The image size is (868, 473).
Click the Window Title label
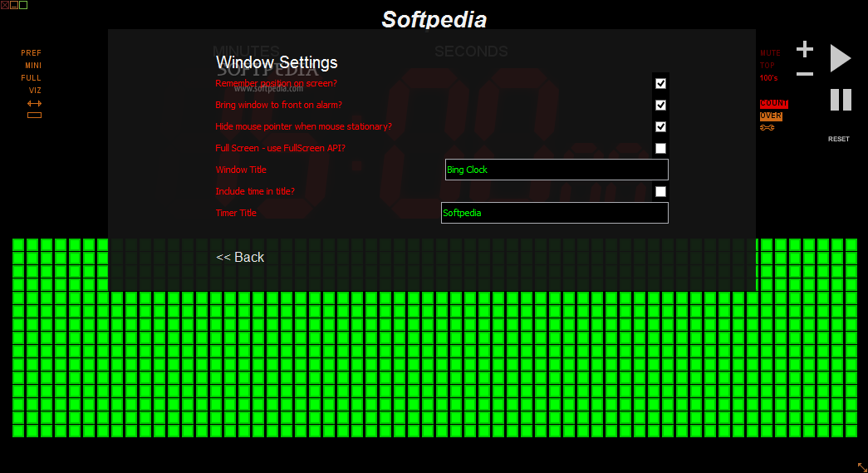tap(241, 170)
